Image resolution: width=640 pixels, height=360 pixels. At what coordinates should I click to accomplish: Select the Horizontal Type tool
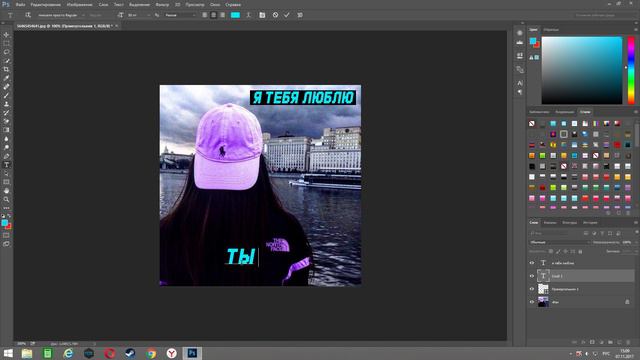[6, 165]
